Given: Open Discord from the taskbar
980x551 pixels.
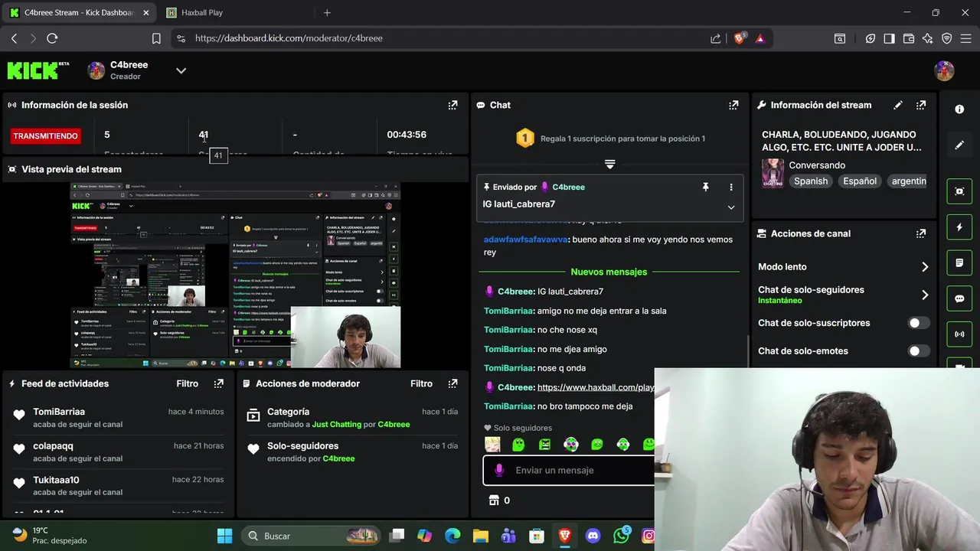Looking at the screenshot, I should [x=593, y=536].
